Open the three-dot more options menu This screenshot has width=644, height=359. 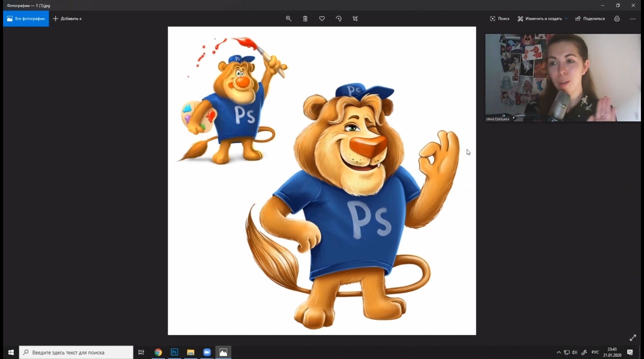[633, 19]
